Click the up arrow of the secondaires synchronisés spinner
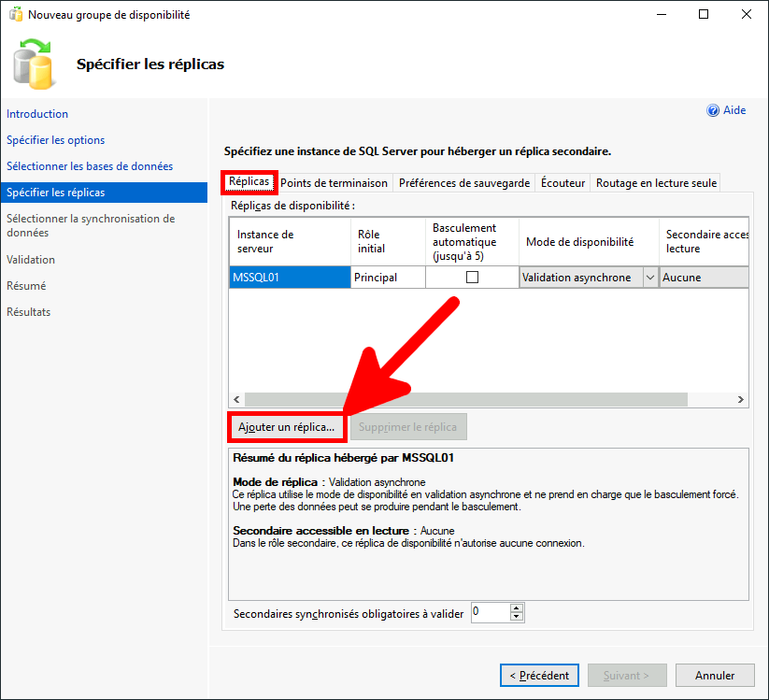 tap(517, 607)
